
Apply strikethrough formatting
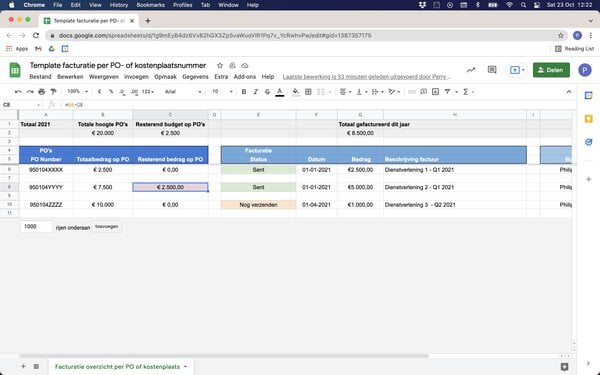(x=267, y=92)
